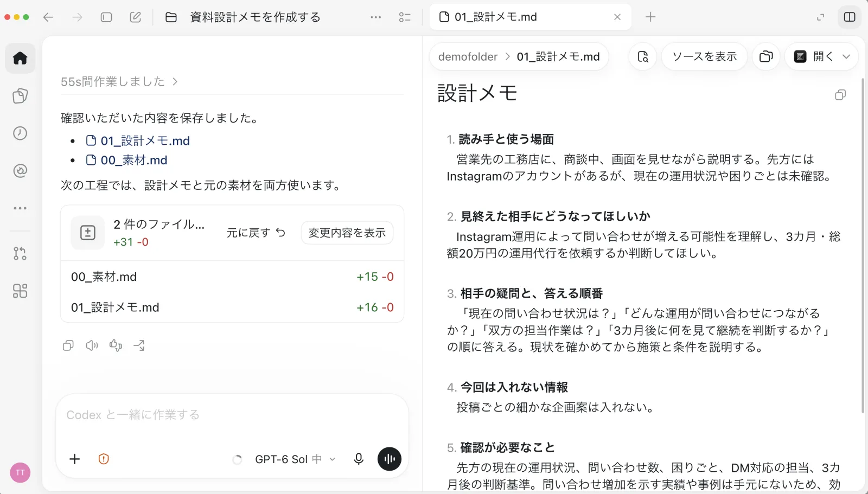Focus the Codex と一緒に作業する input field

(232, 415)
